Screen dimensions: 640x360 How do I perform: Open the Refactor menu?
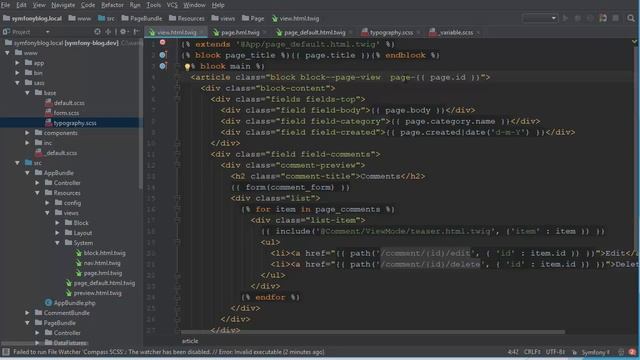tap(112, 5)
